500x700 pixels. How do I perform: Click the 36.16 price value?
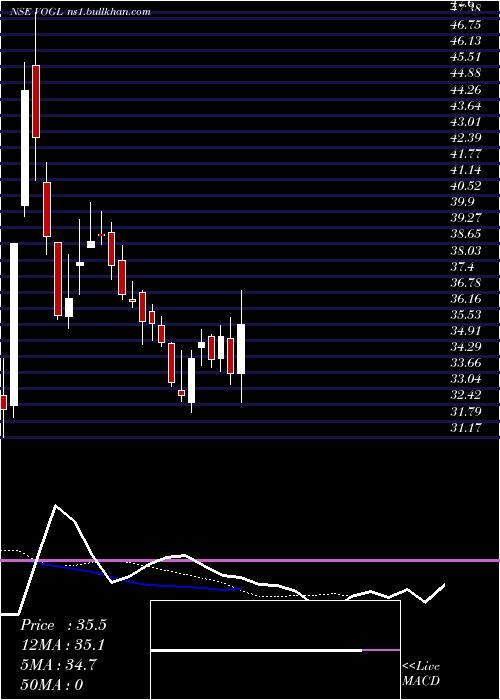[x=466, y=299]
